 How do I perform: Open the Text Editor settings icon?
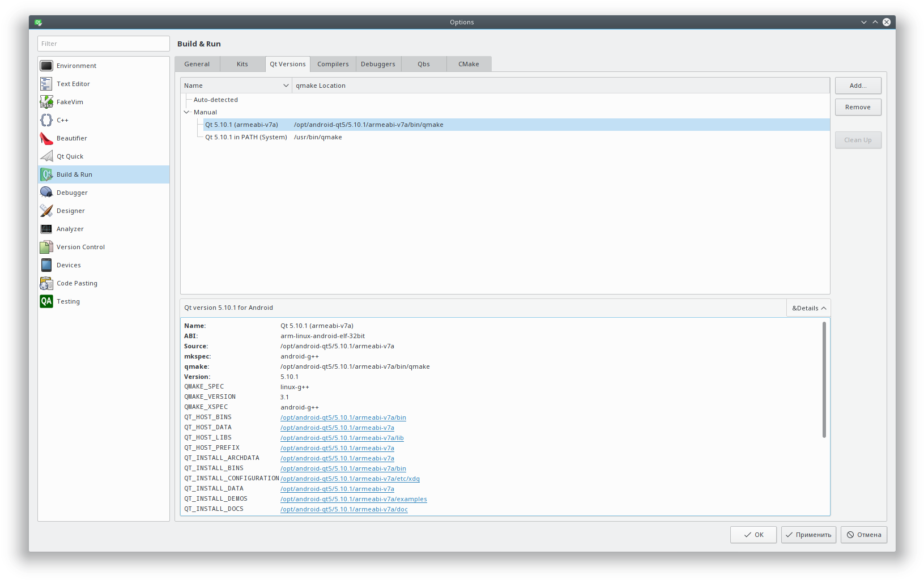coord(46,84)
